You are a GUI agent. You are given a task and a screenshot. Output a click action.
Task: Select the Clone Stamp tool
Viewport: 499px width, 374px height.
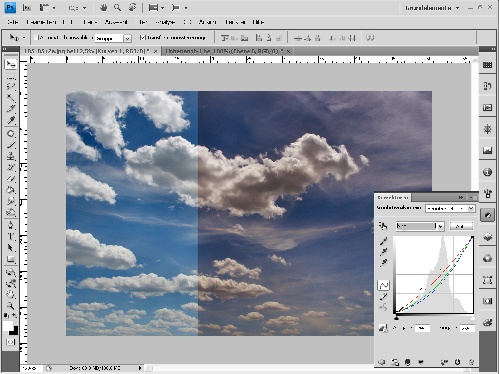click(x=11, y=156)
